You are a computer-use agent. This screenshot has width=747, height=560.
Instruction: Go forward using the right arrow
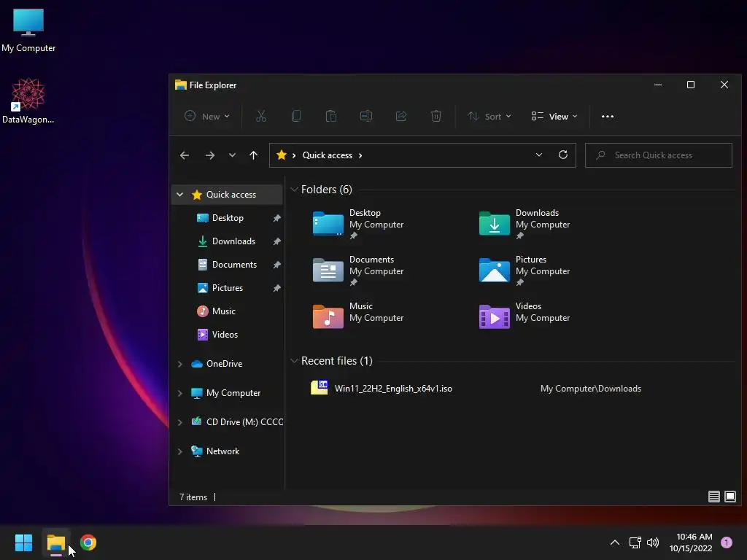coord(209,155)
